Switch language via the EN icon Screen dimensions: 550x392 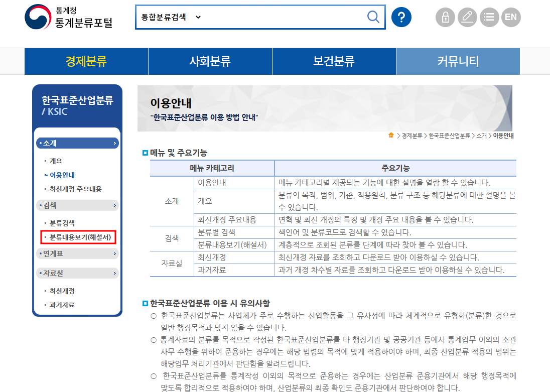[511, 17]
